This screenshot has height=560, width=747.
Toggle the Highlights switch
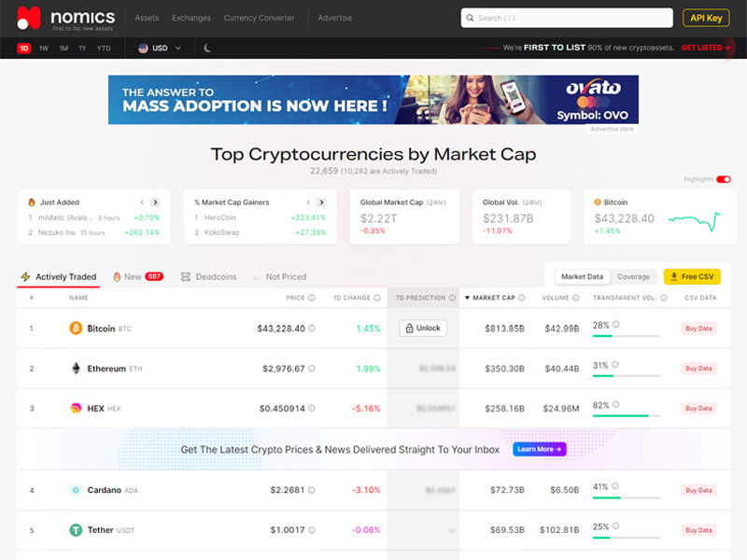[723, 179]
